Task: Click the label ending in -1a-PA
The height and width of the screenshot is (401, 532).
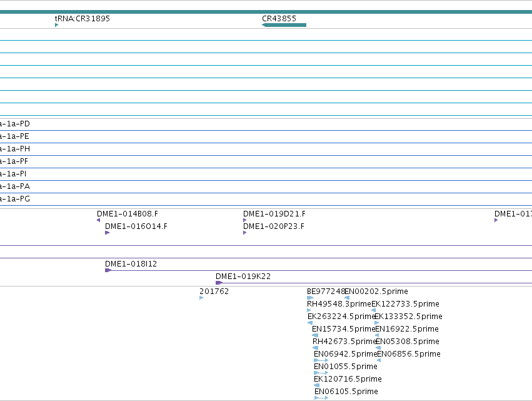Action: 15,186
